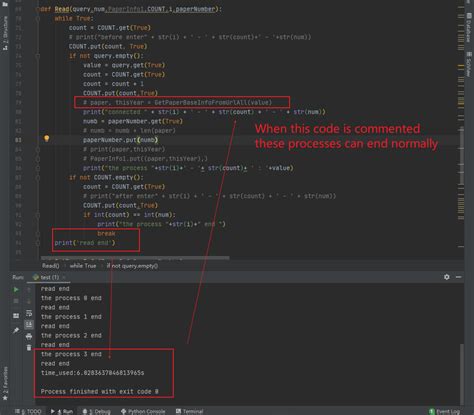Toggle Soft-Wrap in console output
The height and width of the screenshot is (415, 474).
[29, 313]
